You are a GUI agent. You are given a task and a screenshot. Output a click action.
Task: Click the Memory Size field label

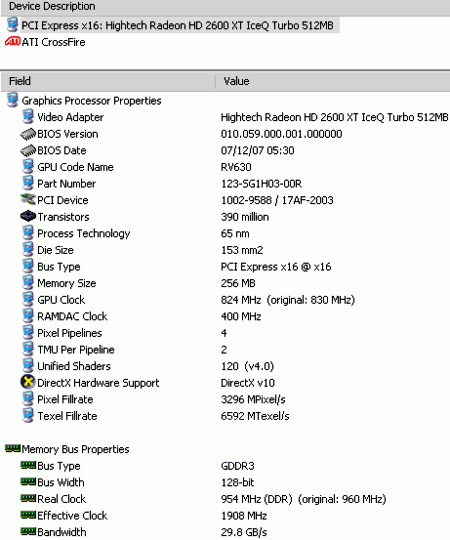(66, 283)
